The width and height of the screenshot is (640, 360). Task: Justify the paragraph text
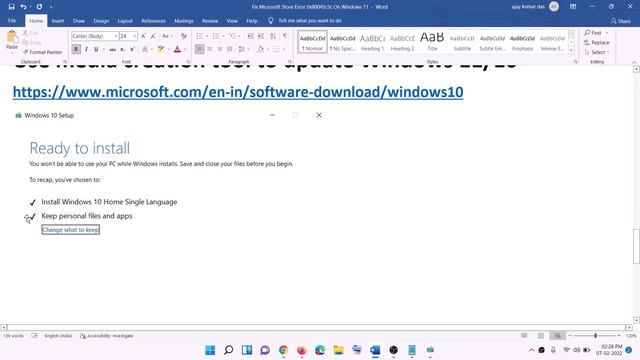[x=229, y=49]
